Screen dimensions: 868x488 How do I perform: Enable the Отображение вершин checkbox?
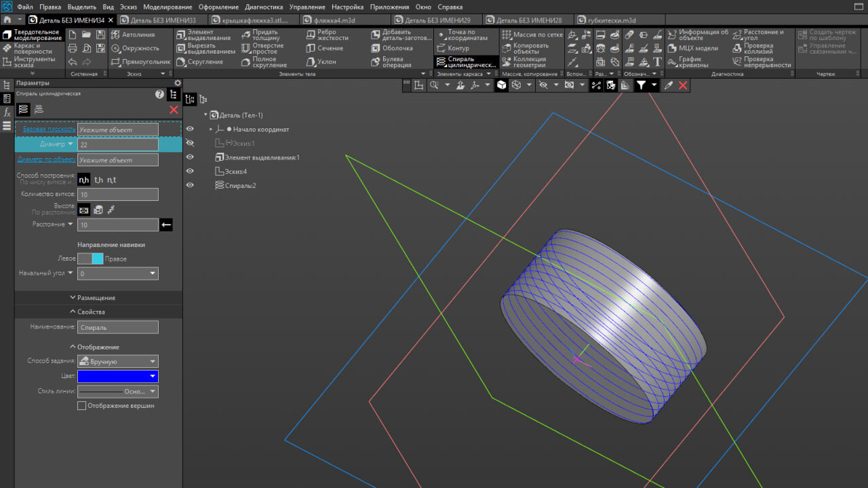[82, 406]
